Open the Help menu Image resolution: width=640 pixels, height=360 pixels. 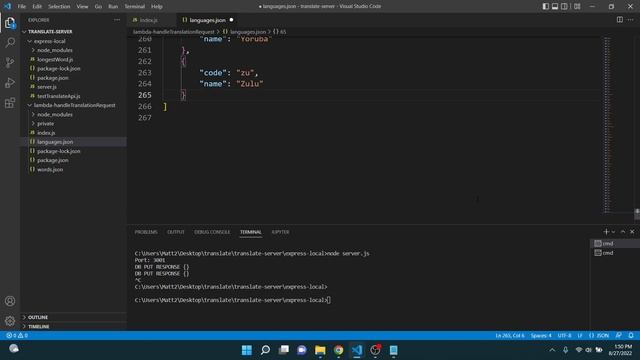coord(157,7)
